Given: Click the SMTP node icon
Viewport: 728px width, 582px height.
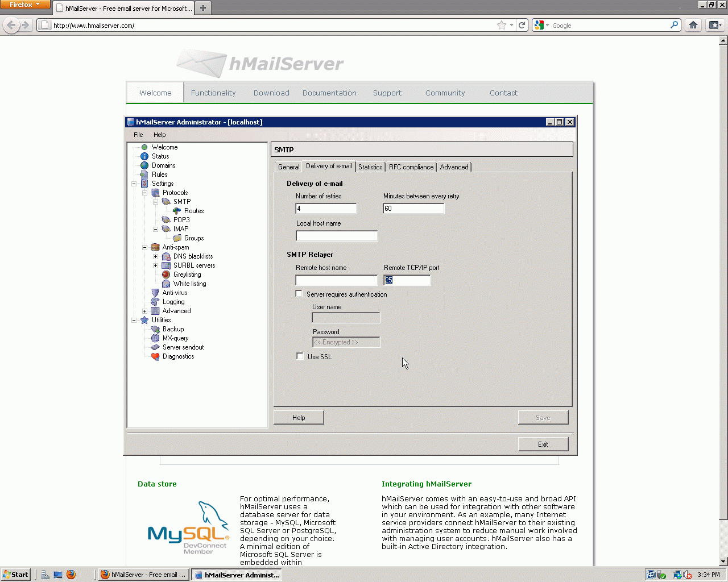Looking at the screenshot, I should pos(166,202).
